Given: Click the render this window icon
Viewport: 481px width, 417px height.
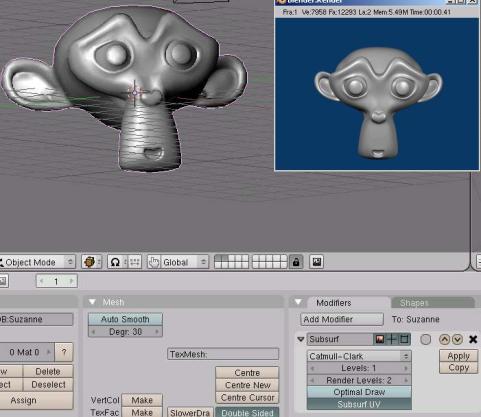Looking at the screenshot, I should (317, 262).
